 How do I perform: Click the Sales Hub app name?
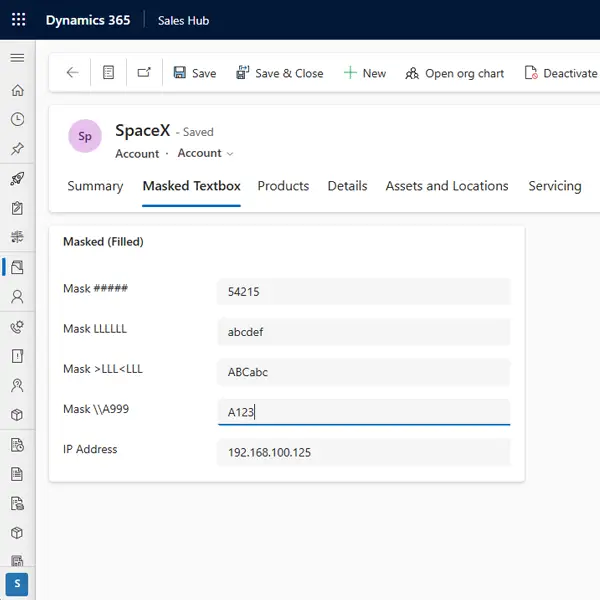pyautogui.click(x=183, y=20)
